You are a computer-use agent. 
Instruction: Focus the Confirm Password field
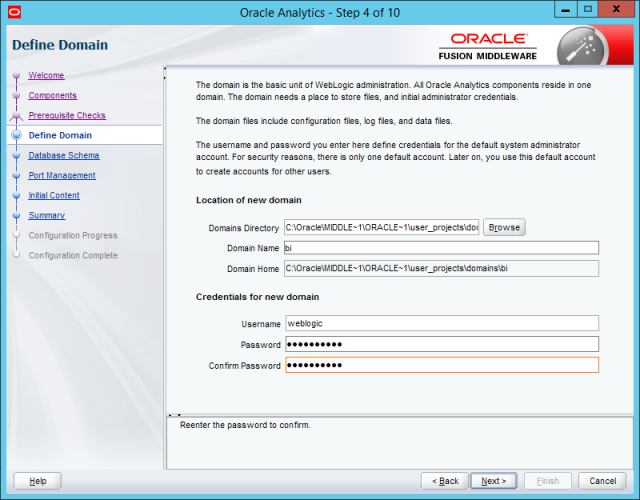pos(442,365)
